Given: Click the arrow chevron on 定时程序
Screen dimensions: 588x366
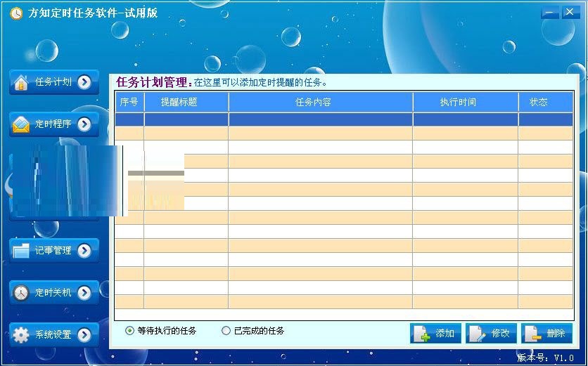Looking at the screenshot, I should [84, 124].
